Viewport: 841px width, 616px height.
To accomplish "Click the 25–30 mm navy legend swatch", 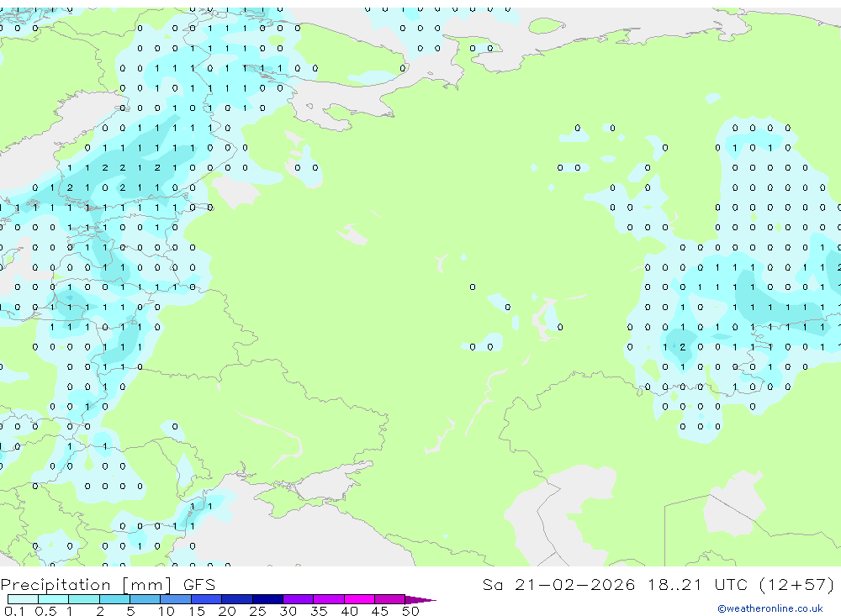I will point(267,599).
